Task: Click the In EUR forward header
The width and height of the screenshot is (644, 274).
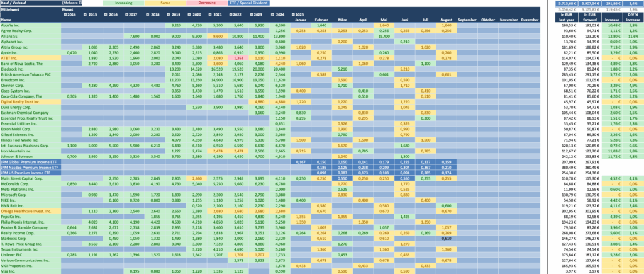Action: click(589, 17)
